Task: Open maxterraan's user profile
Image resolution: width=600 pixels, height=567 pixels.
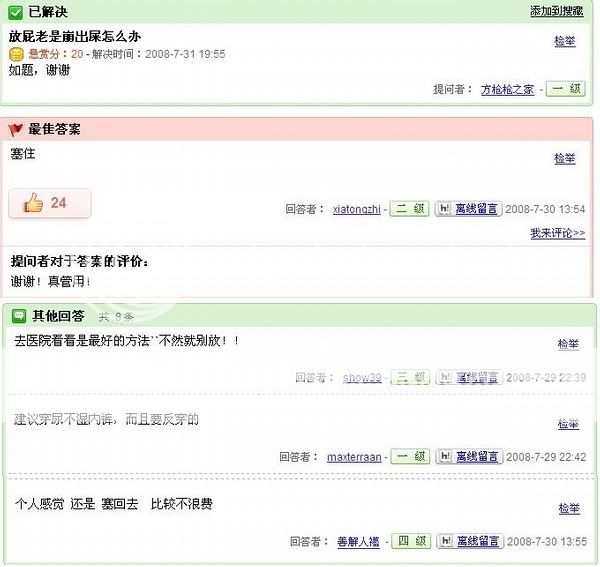Action: [354, 457]
